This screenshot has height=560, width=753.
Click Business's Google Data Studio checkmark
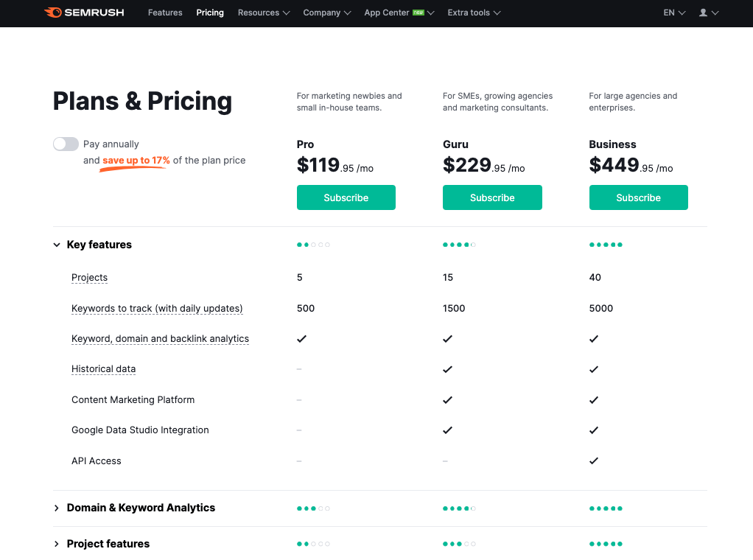coord(594,430)
